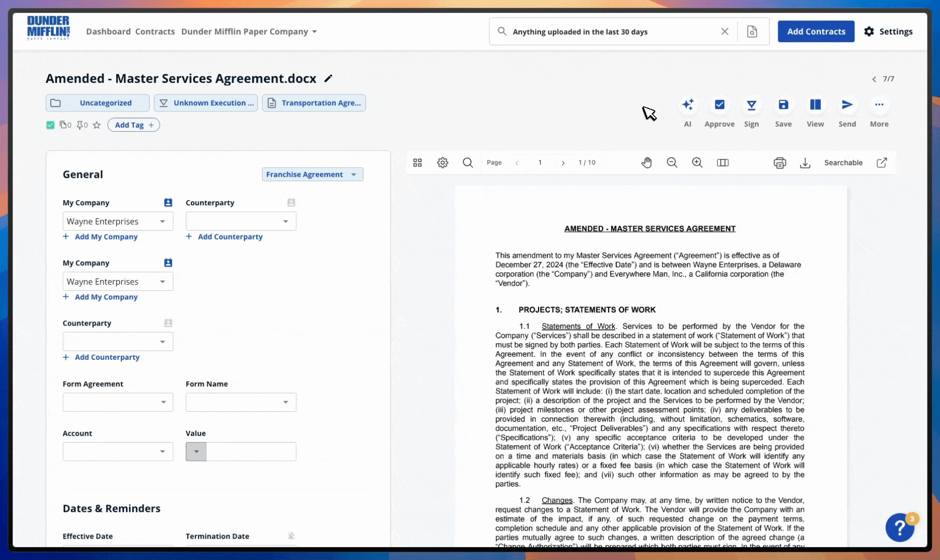Click the Approve checkmark icon

(x=720, y=105)
